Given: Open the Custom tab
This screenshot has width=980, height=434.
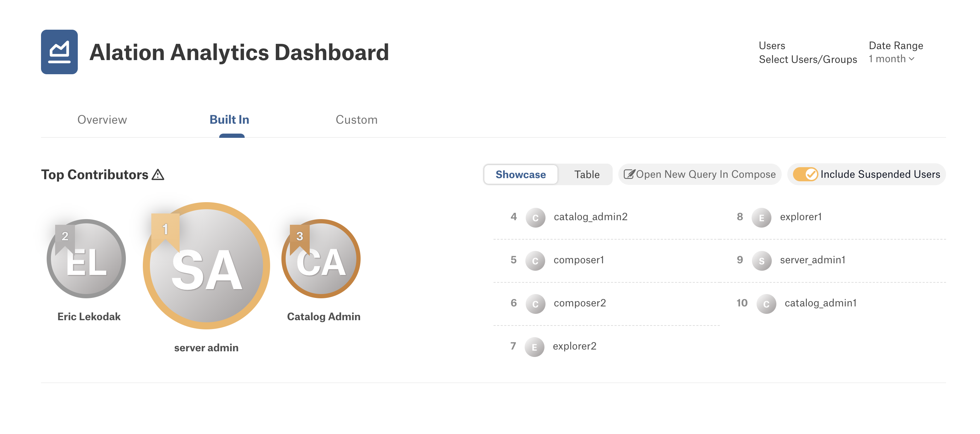Looking at the screenshot, I should (x=356, y=119).
